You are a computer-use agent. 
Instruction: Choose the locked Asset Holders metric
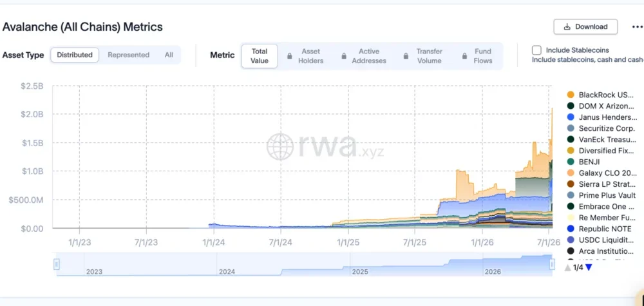[306, 56]
